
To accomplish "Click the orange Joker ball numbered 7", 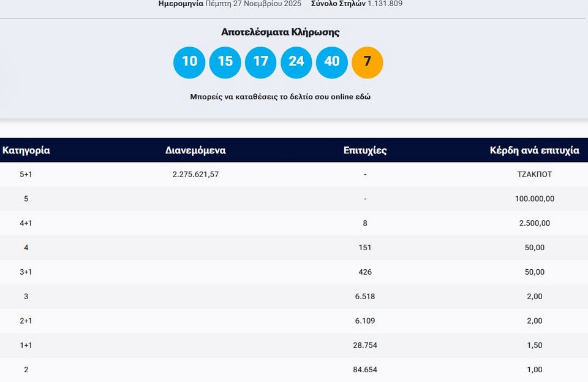I will (x=367, y=63).
